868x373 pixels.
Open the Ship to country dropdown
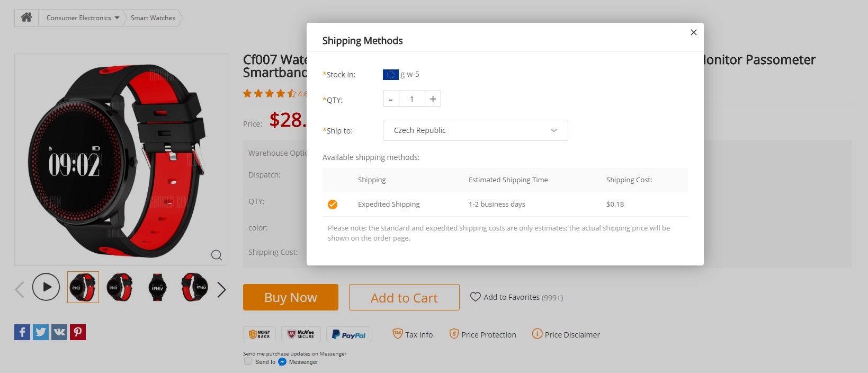(475, 130)
